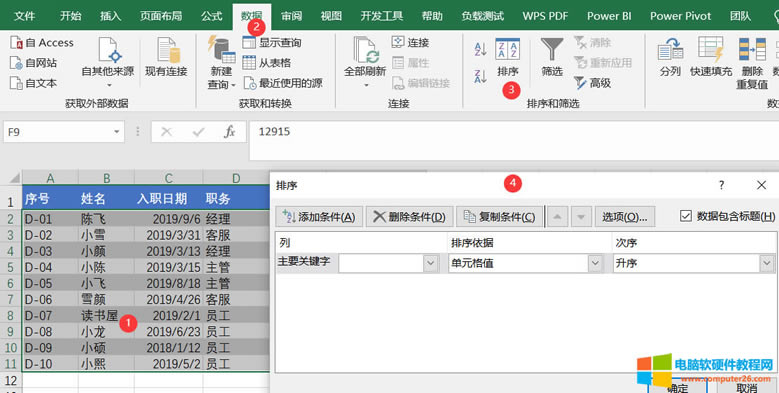
Task: Open 次序 升序 dropdown
Action: [767, 263]
